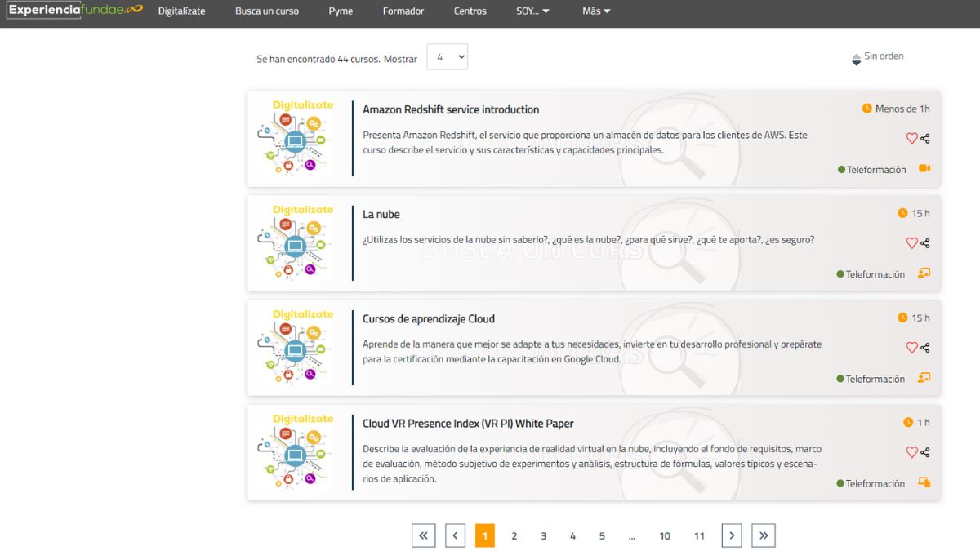This screenshot has height=551, width=980.
Task: Open the Mostrar results-per-page dropdown
Action: point(448,57)
